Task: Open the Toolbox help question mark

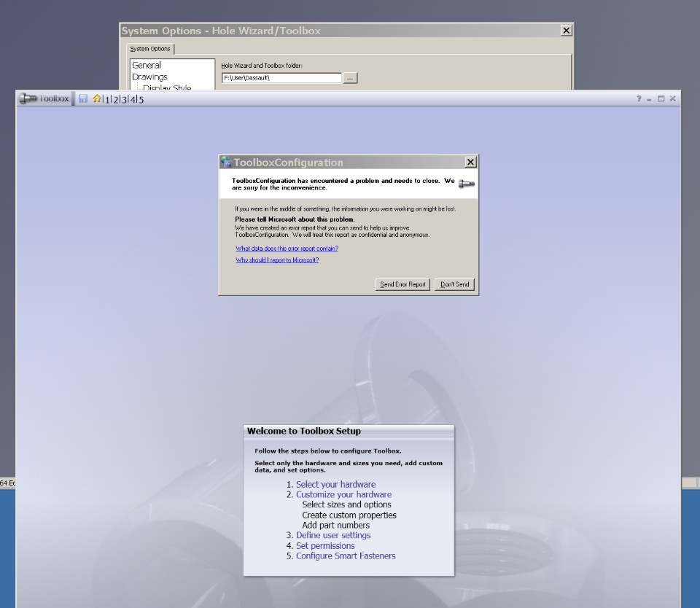Action: (x=639, y=98)
